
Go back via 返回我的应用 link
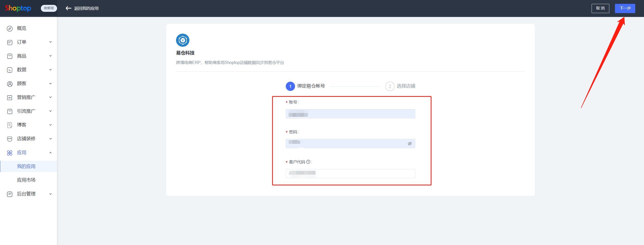pos(86,8)
